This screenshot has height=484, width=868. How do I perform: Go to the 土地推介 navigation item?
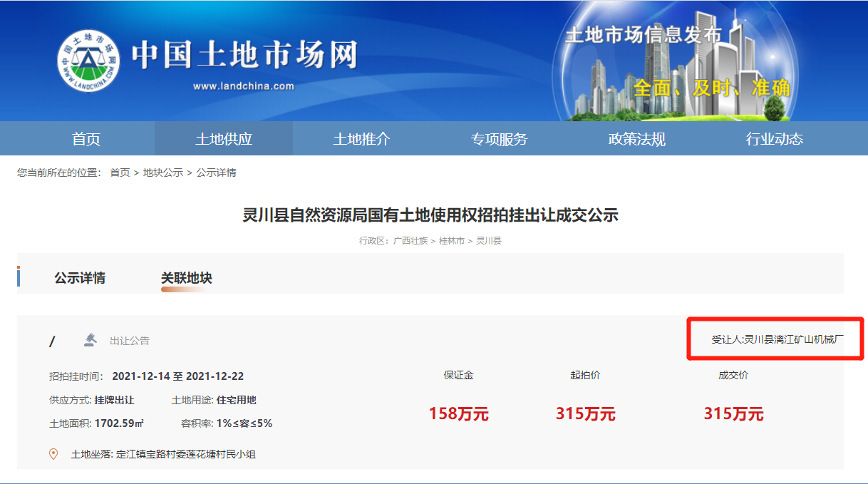click(x=361, y=139)
